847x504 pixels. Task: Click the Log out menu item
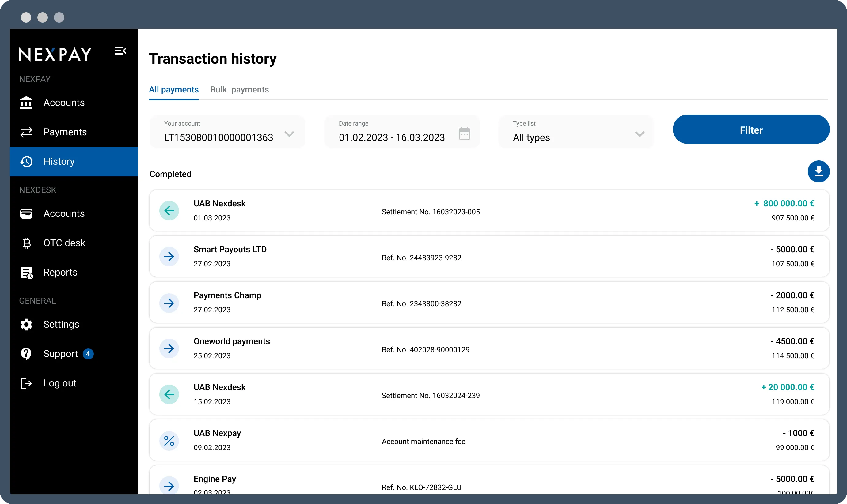point(74,383)
